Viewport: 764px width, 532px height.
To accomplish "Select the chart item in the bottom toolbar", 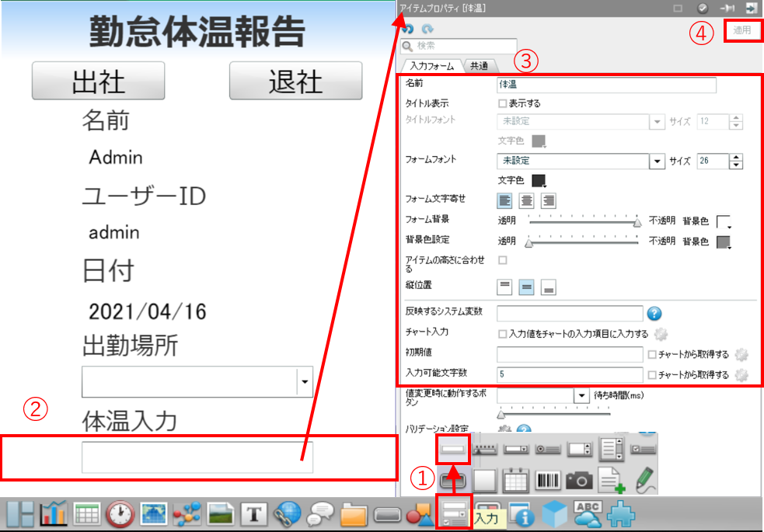I will pos(53,513).
